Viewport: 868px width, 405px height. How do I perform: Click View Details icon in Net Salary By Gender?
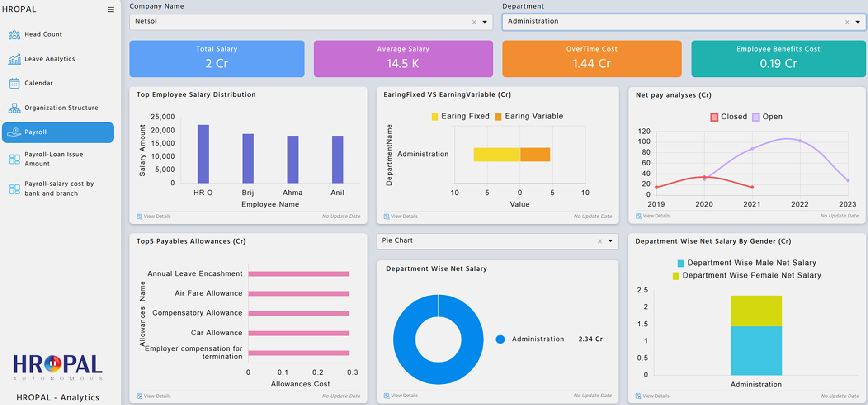[x=638, y=396]
